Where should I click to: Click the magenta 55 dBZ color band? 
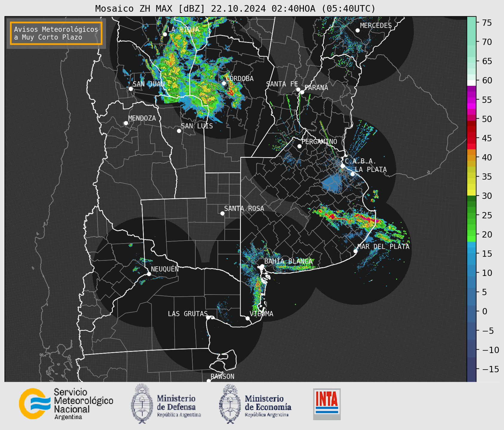[471, 100]
